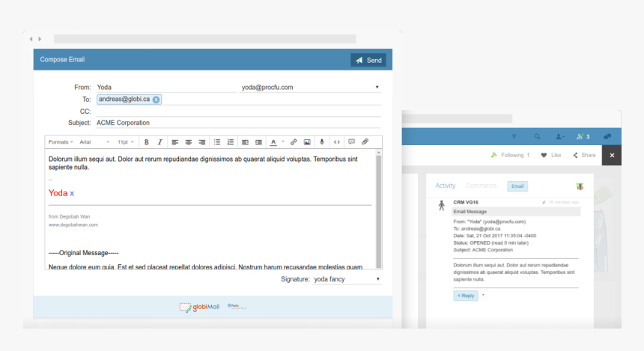Open the Arial font family dropdown

pyautogui.click(x=94, y=142)
